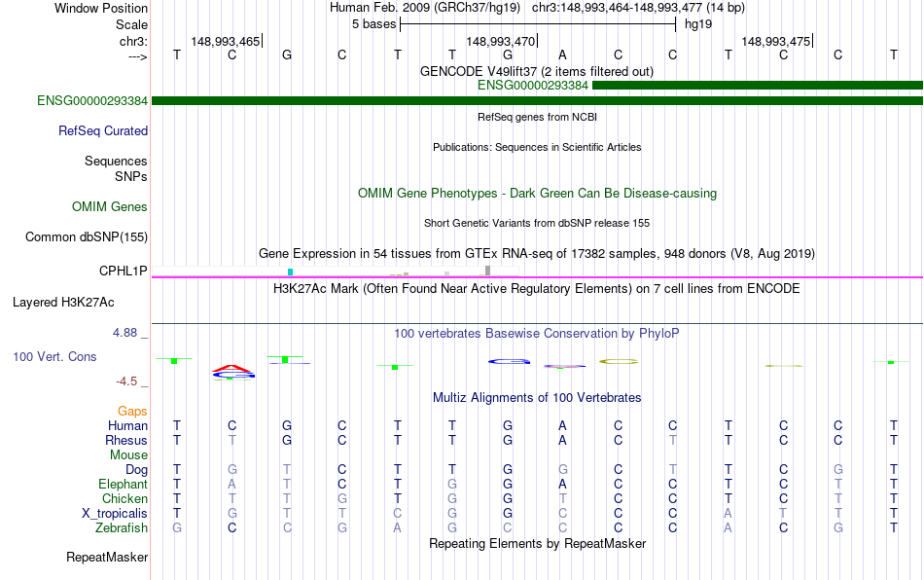Click the Human alignment row label
Viewport: 924px width, 580px height.
(x=127, y=425)
